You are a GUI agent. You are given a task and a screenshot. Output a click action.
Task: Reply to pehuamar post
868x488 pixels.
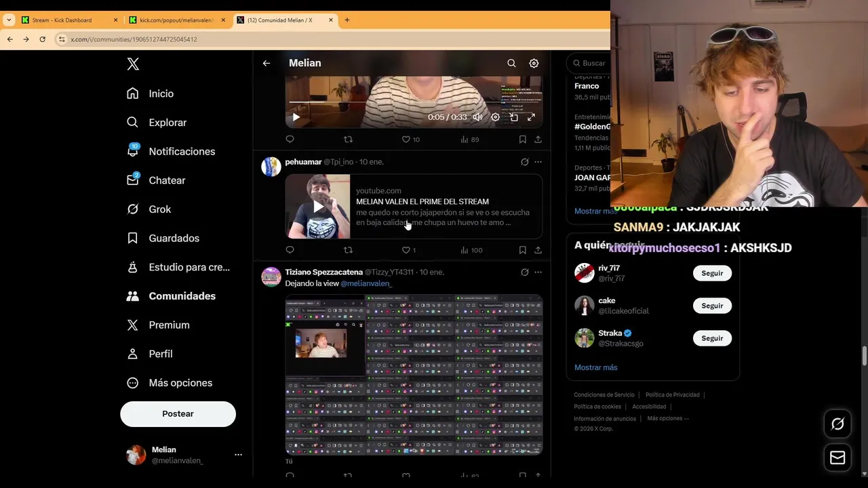[290, 250]
